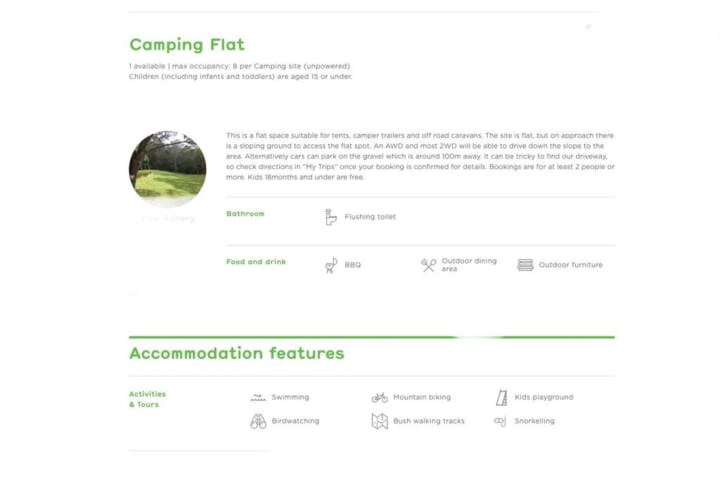Viewport: 720px width, 480px height.
Task: Click the outdoor dining area utensils icon
Action: pyautogui.click(x=428, y=265)
